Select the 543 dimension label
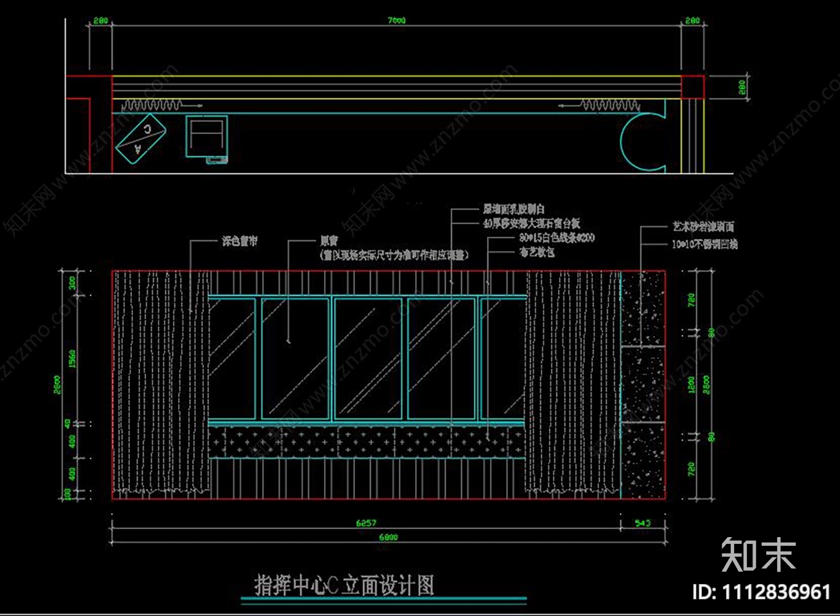 642,523
